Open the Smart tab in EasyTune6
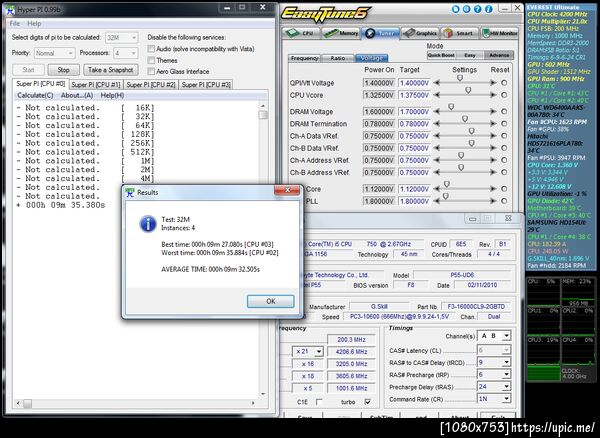This screenshot has height=438, width=600. pyautogui.click(x=460, y=33)
